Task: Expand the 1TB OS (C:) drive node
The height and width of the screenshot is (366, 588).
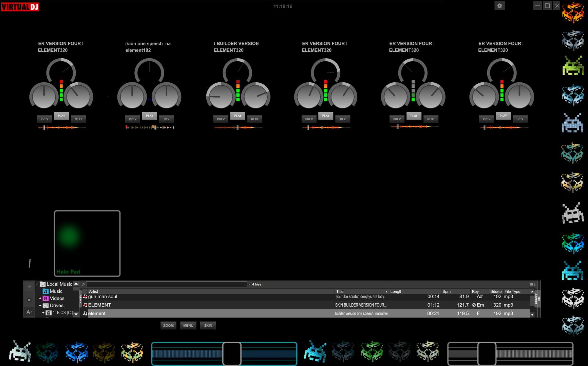Action: coord(43,312)
